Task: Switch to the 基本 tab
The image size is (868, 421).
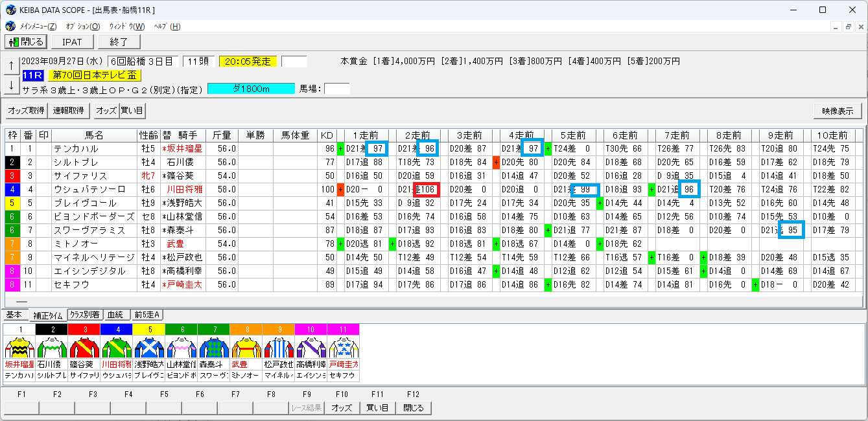Action: (14, 315)
